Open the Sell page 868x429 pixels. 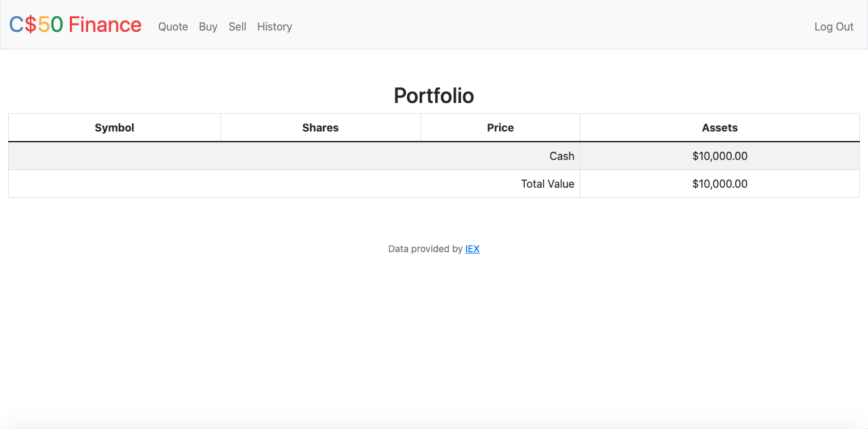point(237,26)
